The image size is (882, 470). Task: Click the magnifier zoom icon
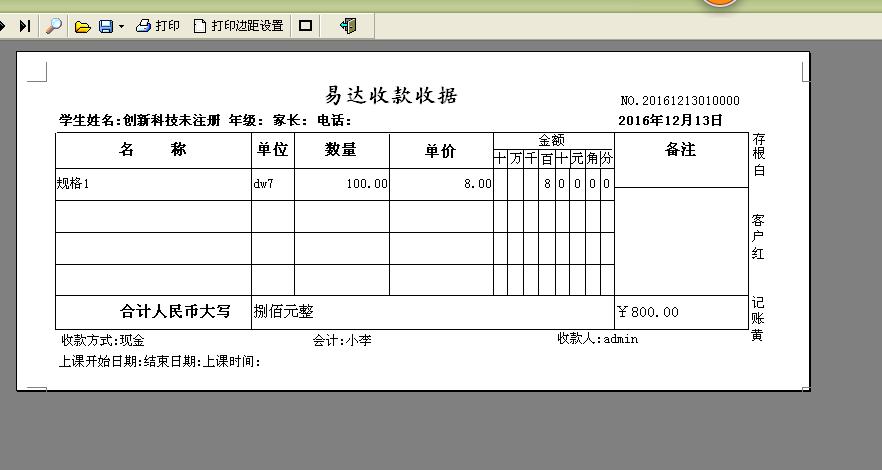tap(54, 26)
